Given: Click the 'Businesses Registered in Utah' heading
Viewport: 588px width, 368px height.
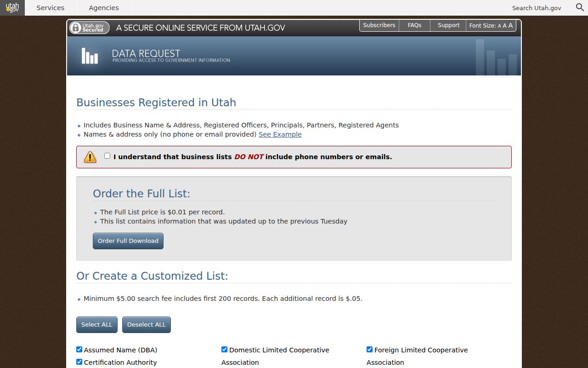Looking at the screenshot, I should pos(156,103).
